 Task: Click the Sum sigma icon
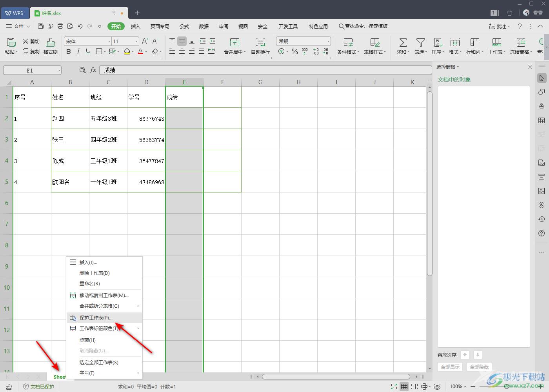403,42
